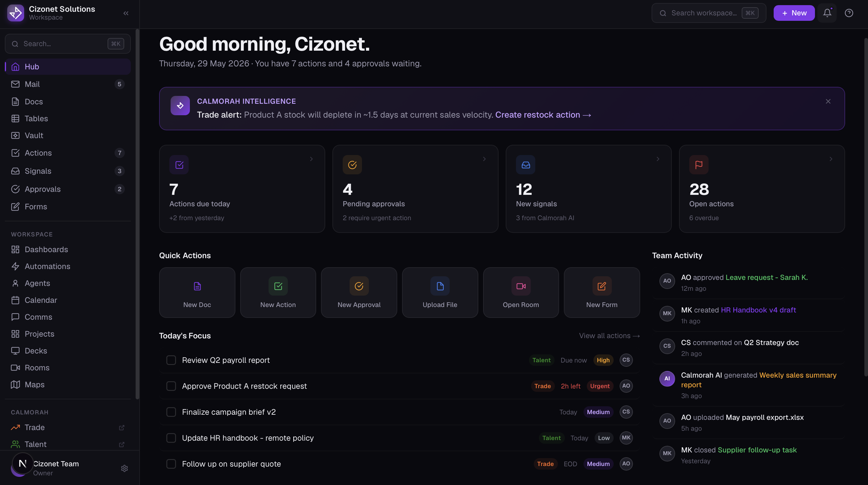Click the New Approval quick action
The image size is (868, 485).
359,292
